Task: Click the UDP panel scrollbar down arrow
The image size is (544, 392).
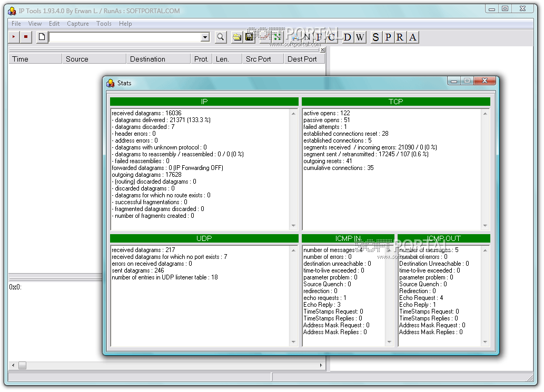Action: [293, 341]
